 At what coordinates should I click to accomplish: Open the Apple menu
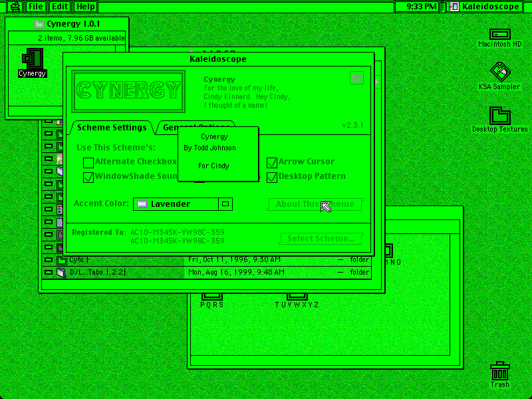pyautogui.click(x=15, y=7)
